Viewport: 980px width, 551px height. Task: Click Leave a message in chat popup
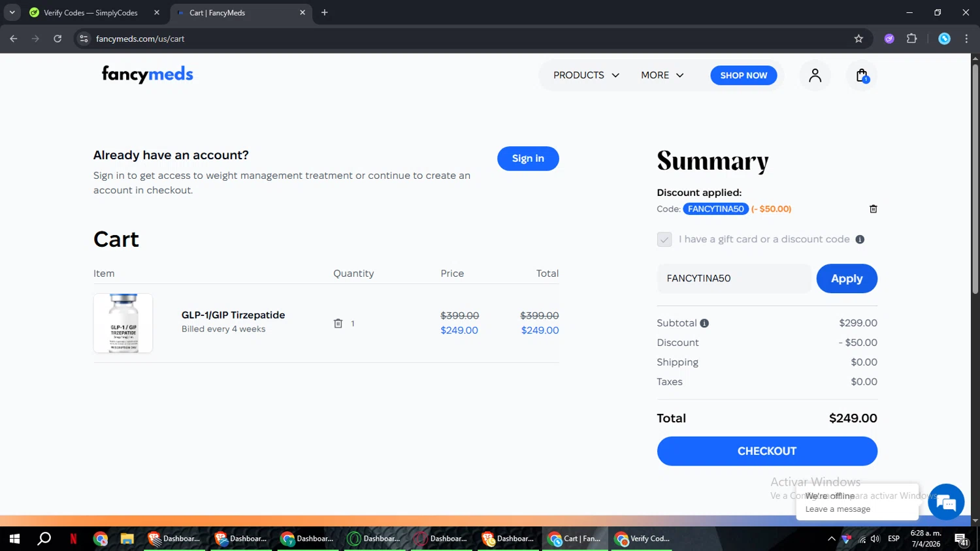(838, 509)
